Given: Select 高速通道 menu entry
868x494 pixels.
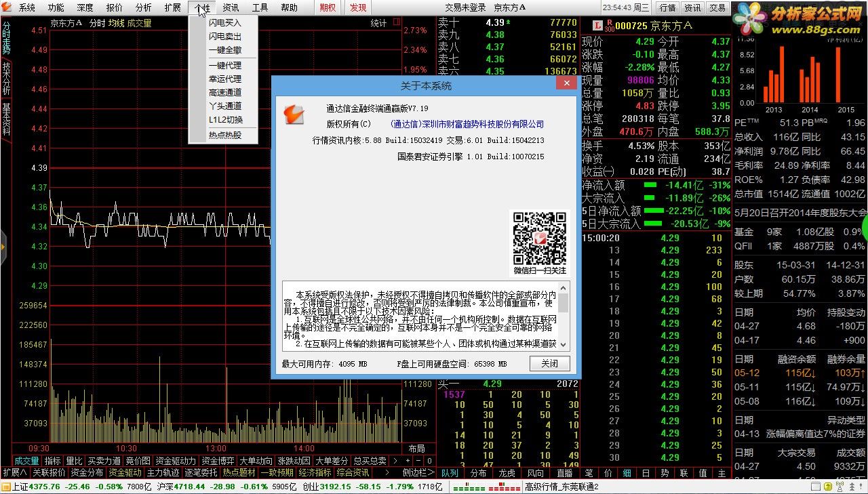Looking at the screenshot, I should tap(225, 93).
